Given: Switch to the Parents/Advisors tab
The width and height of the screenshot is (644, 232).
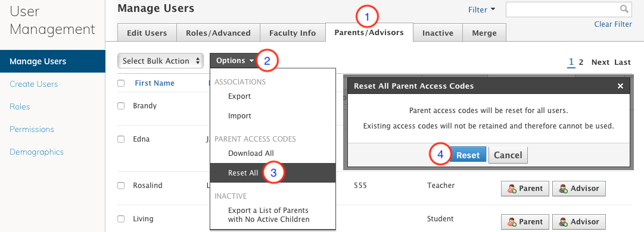Looking at the screenshot, I should click(369, 32).
